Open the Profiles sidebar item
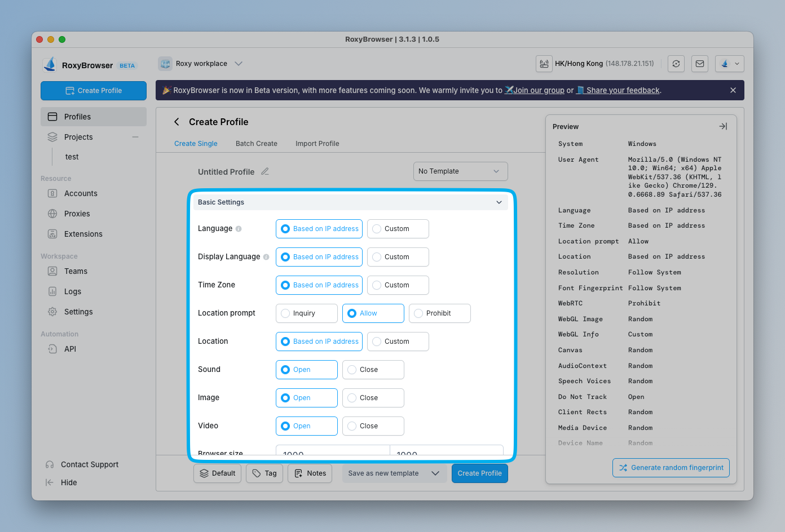Image resolution: width=785 pixels, height=532 pixels. coord(94,117)
